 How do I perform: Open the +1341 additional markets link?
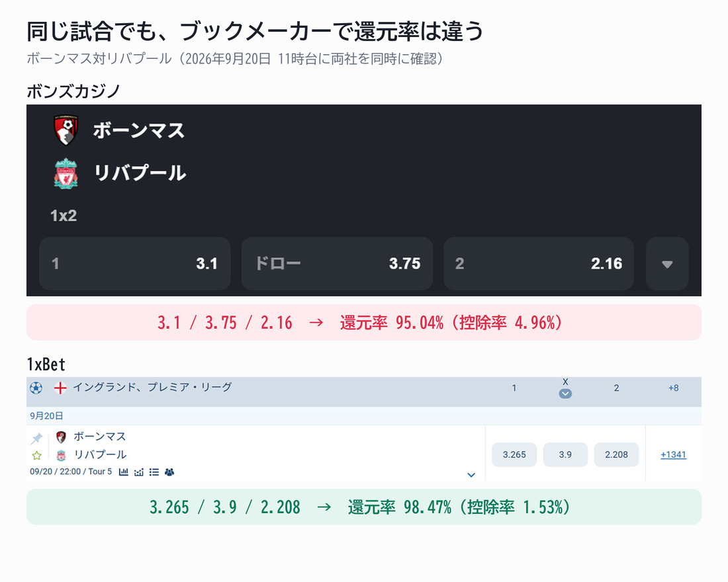click(x=673, y=454)
